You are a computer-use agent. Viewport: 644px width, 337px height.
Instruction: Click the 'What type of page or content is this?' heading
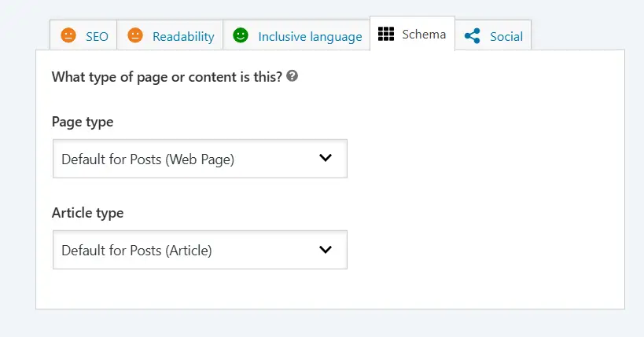point(167,77)
